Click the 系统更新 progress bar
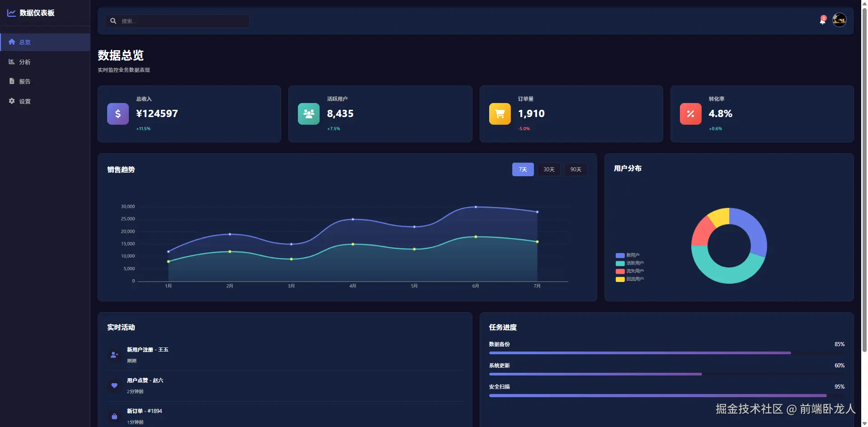Screen dimensions: 868x427 (667, 374)
